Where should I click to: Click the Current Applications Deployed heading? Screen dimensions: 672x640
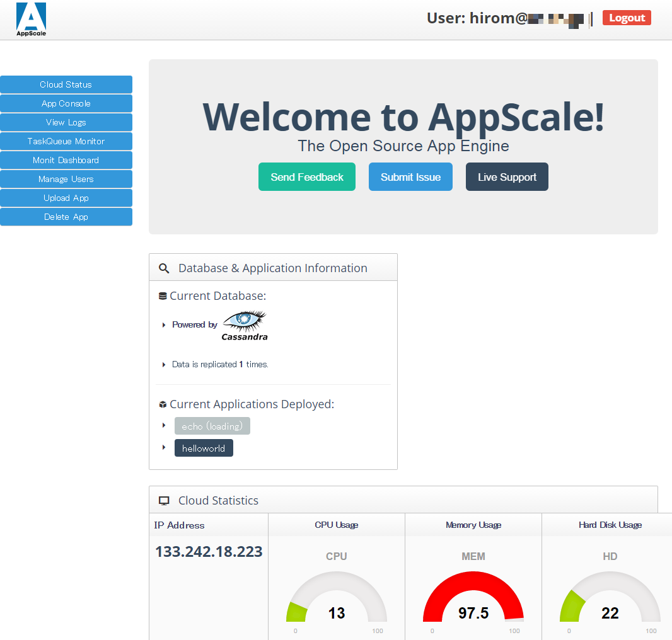tap(252, 404)
